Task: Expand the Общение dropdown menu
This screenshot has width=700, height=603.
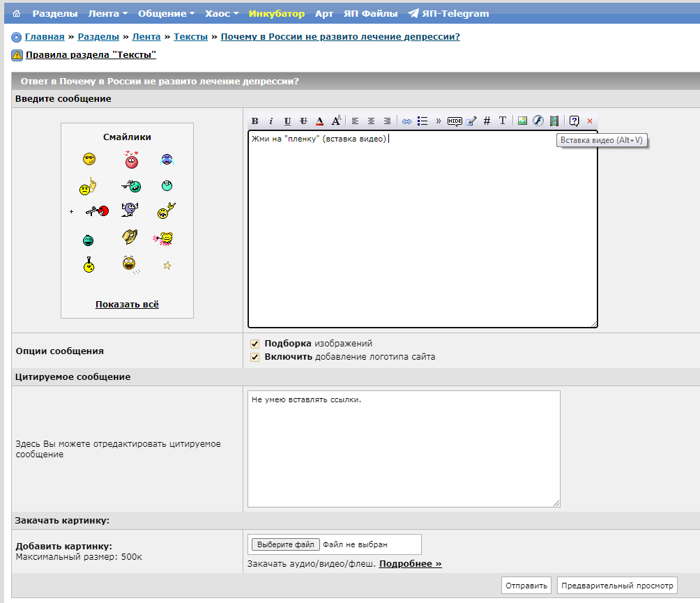Action: [x=166, y=13]
